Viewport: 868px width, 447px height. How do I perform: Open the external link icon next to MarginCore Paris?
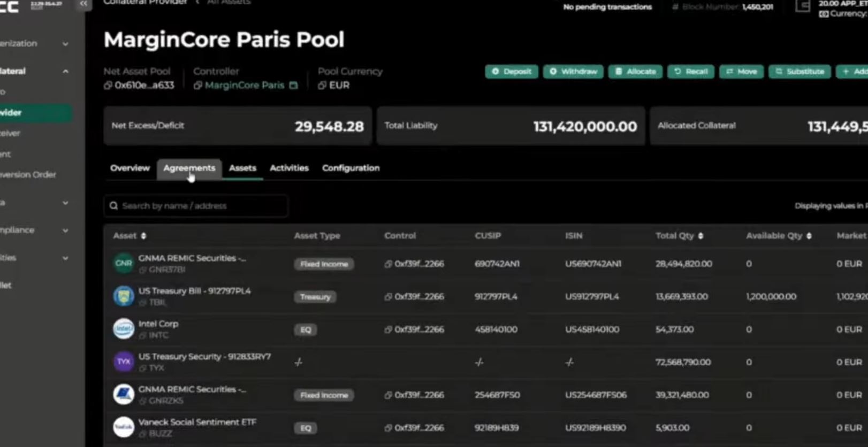tap(293, 86)
